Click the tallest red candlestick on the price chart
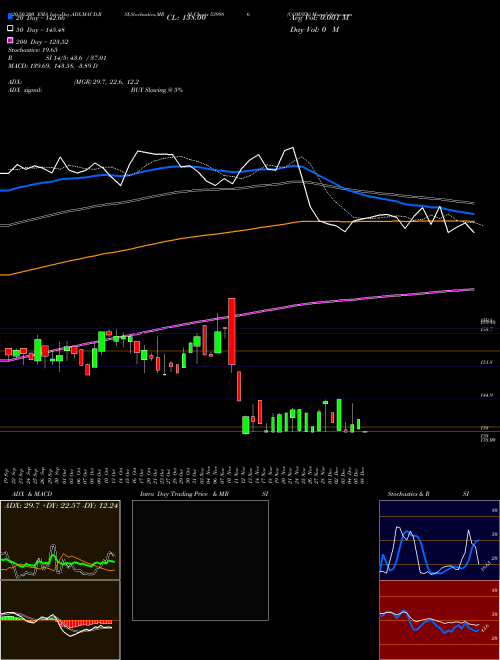 click(x=231, y=331)
